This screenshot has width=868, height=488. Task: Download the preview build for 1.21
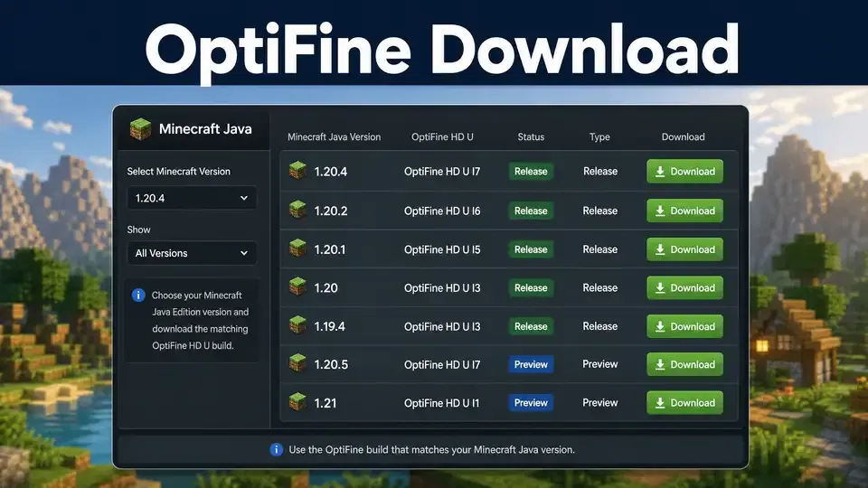point(684,403)
